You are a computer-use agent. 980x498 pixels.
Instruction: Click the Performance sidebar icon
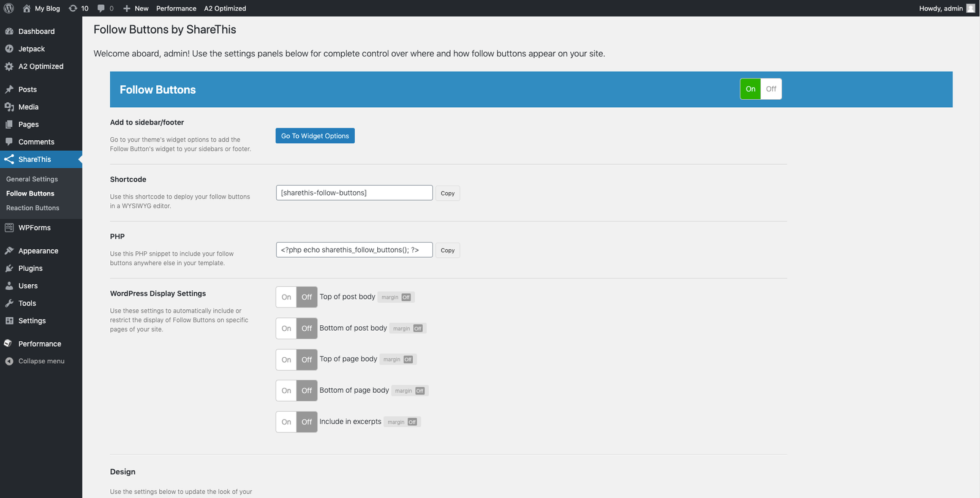(x=9, y=344)
